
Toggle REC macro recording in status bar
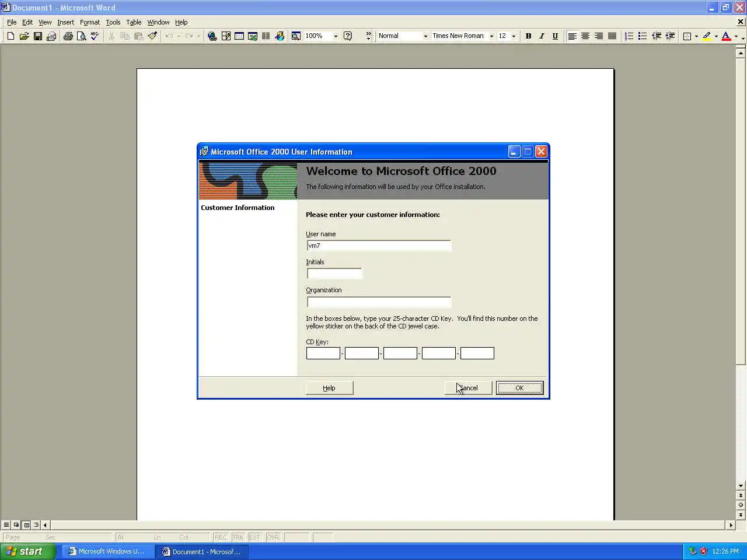coord(221,537)
